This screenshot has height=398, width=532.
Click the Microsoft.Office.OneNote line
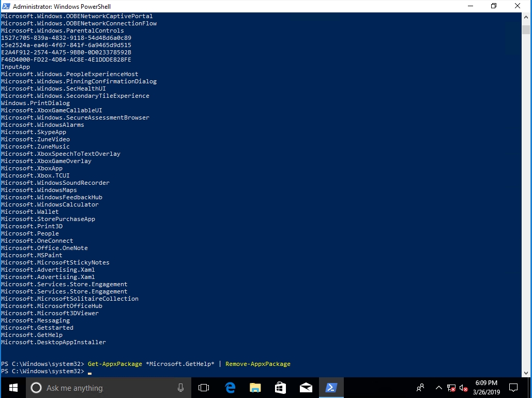tap(44, 248)
